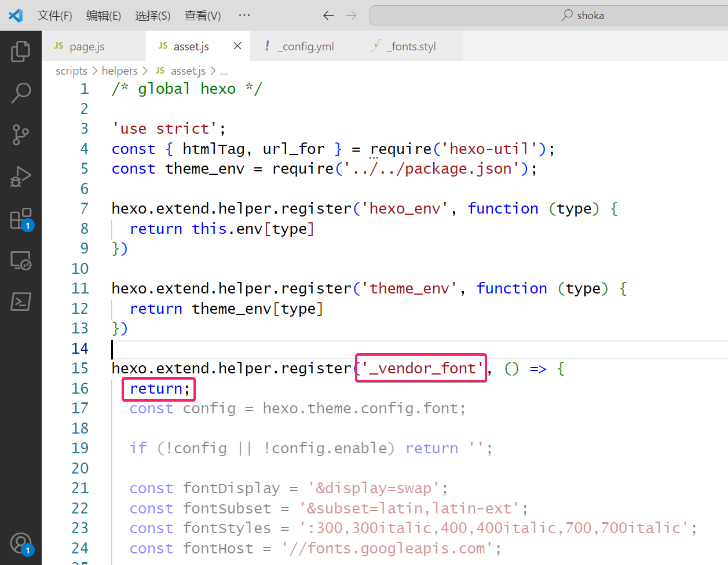Screen dimensions: 728x565
Task: Click the scripts breadcrumb folder
Action: tap(71, 71)
